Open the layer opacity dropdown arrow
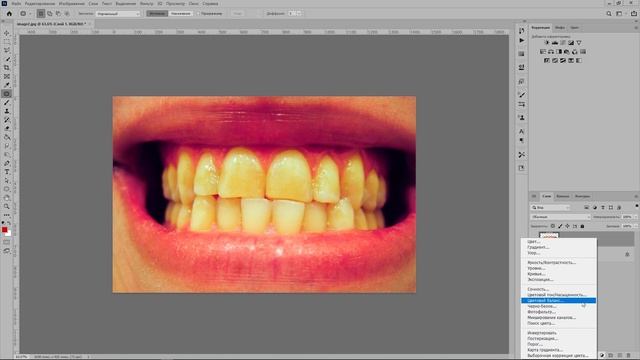This screenshot has width=640, height=360. (x=636, y=217)
